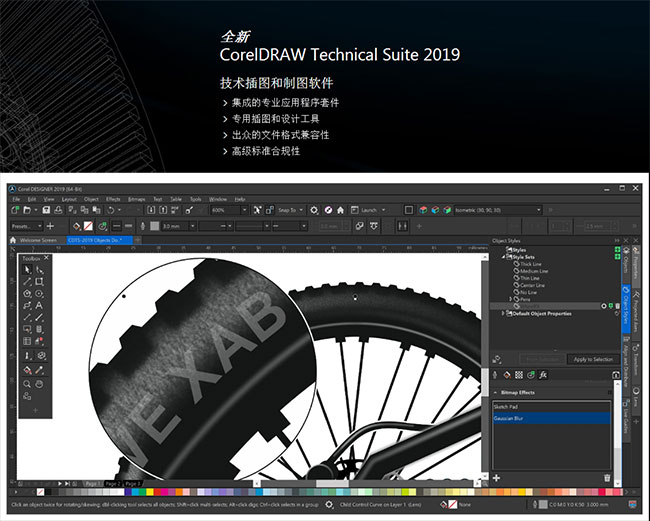
Task: Switch to the Objects docker tab
Action: click(626, 264)
